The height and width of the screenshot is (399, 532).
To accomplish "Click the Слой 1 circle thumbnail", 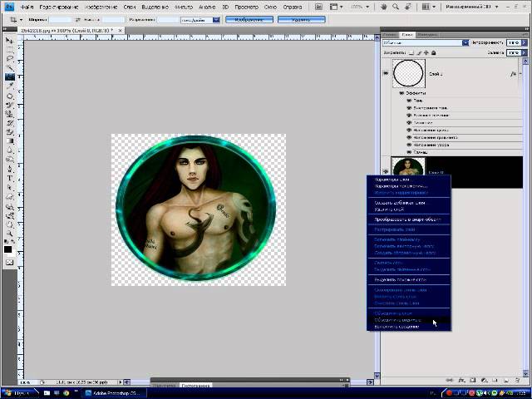I will (x=408, y=73).
